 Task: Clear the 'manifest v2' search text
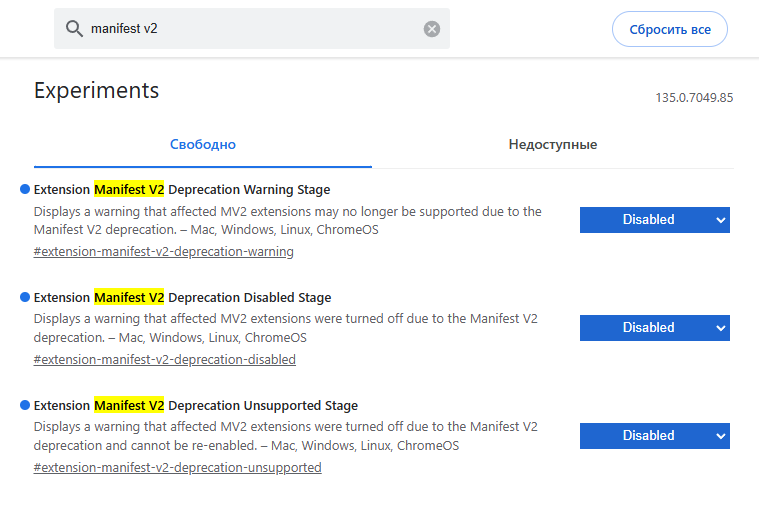coord(432,29)
